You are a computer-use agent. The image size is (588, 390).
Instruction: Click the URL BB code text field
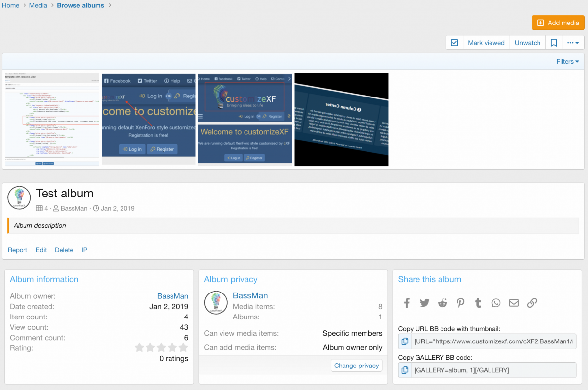(x=494, y=341)
